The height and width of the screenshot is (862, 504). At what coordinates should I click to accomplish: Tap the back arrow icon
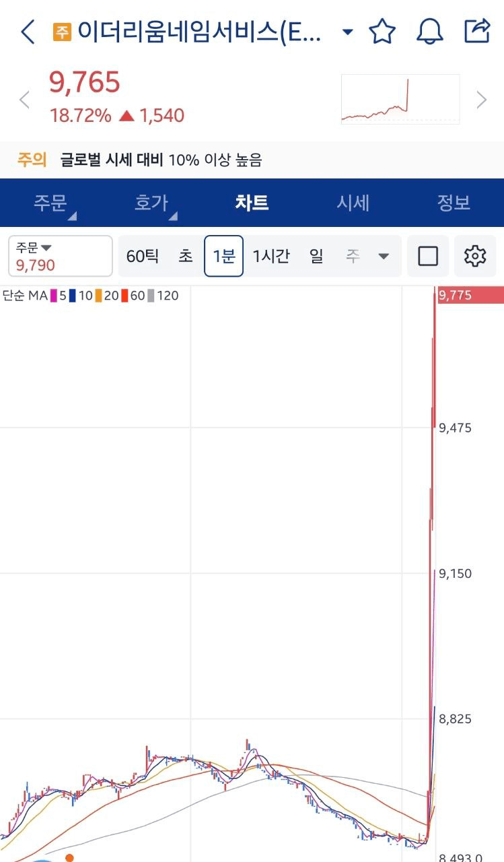click(x=28, y=32)
